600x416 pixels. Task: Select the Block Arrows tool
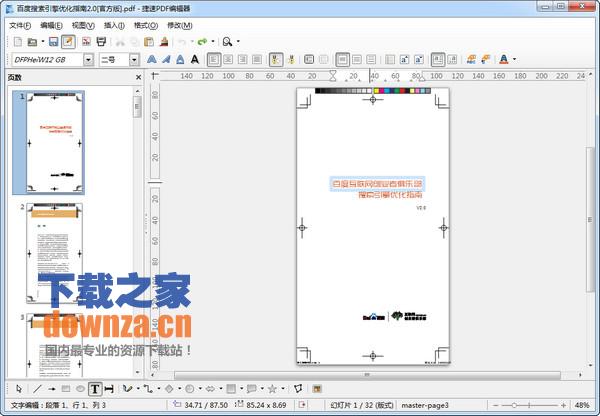point(210,389)
